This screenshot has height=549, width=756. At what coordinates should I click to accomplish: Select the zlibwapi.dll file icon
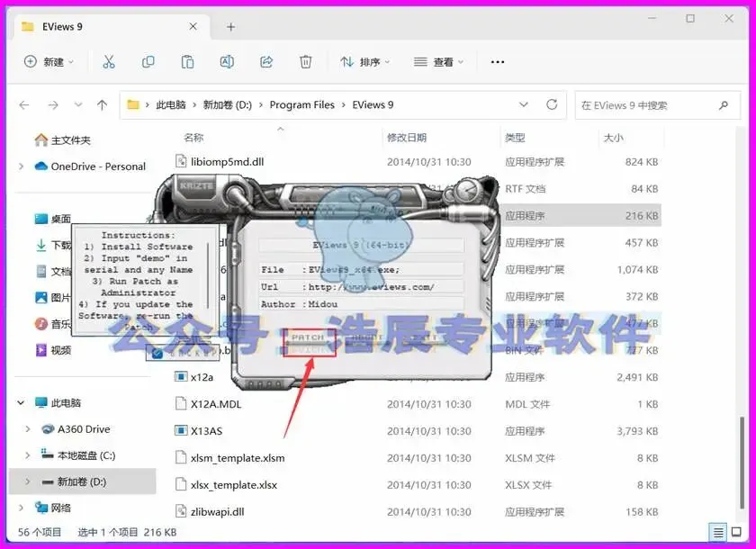tap(181, 511)
